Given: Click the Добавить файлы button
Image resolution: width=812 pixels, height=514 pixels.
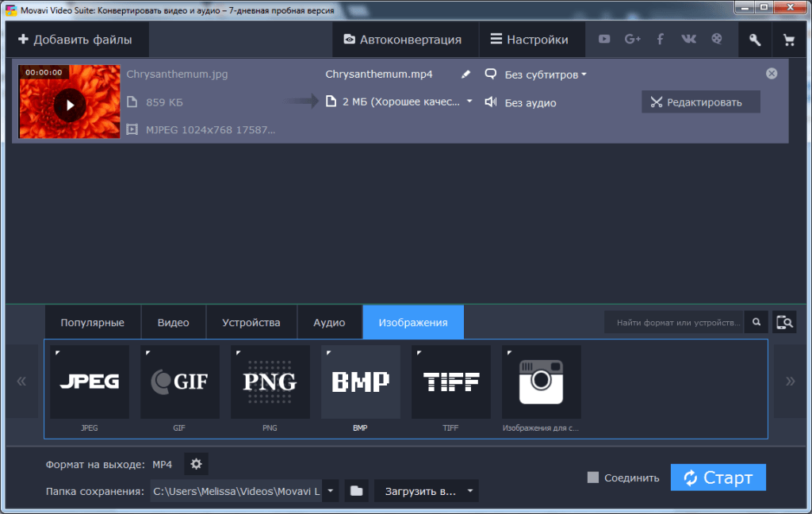Looking at the screenshot, I should click(x=75, y=40).
